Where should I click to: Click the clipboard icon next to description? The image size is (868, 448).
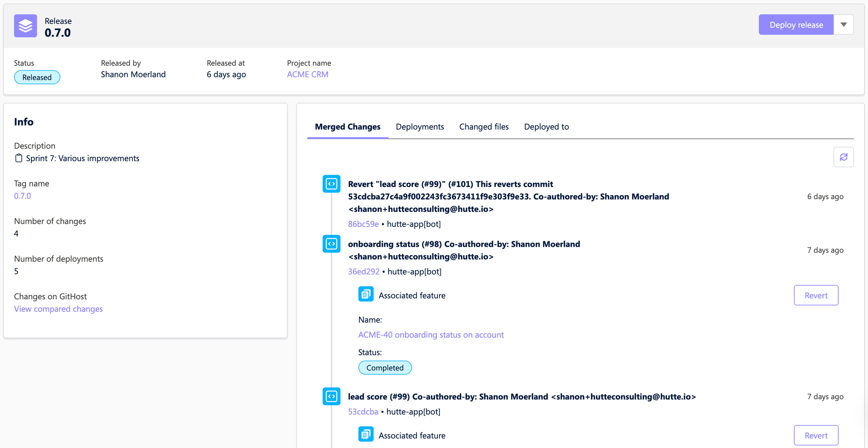tap(19, 158)
